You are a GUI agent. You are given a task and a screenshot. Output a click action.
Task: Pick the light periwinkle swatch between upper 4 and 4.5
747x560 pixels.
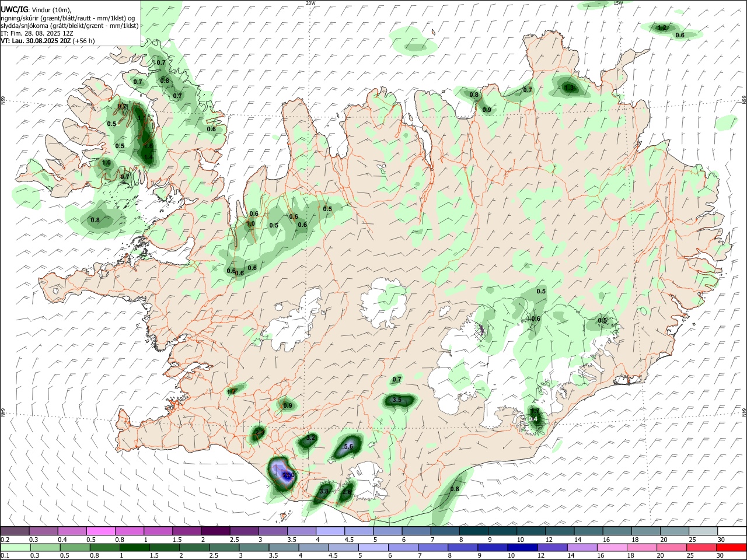point(330,531)
